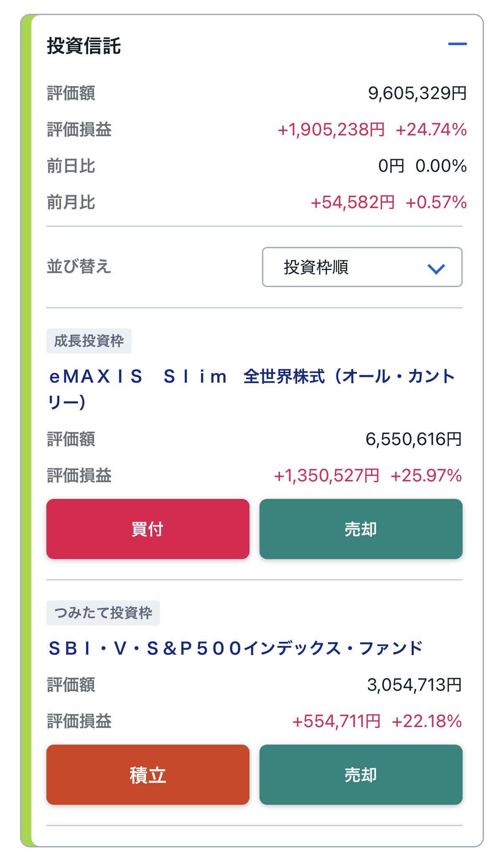Click the eMAXIS Slim 評価額 6,550,616円 value
The height and width of the screenshot is (857, 504).
413,440
